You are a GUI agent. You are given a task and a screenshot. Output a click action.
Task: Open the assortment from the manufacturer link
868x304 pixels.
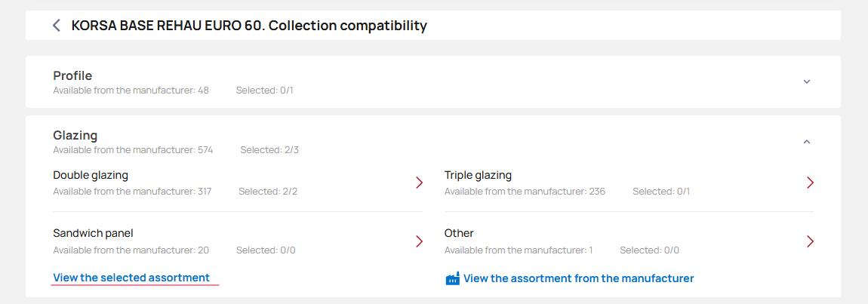tap(578, 278)
